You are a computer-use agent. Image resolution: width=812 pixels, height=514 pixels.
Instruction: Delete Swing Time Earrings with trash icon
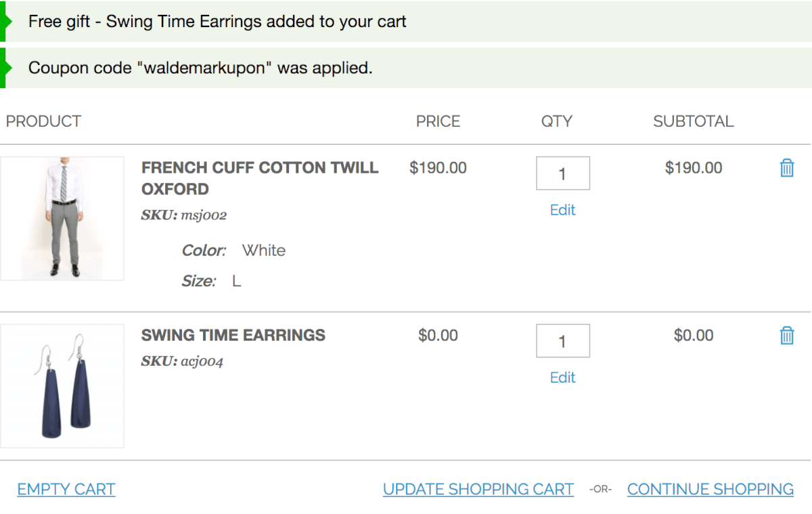tap(786, 335)
